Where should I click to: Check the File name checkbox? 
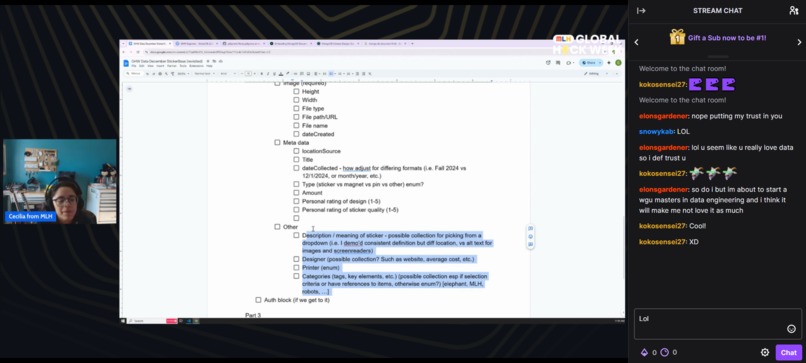[296, 125]
